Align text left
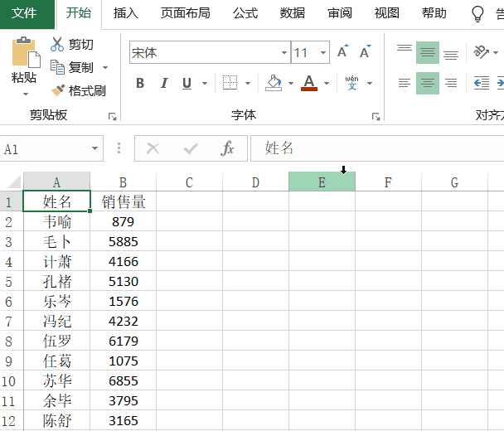The height and width of the screenshot is (431, 504). (405, 83)
